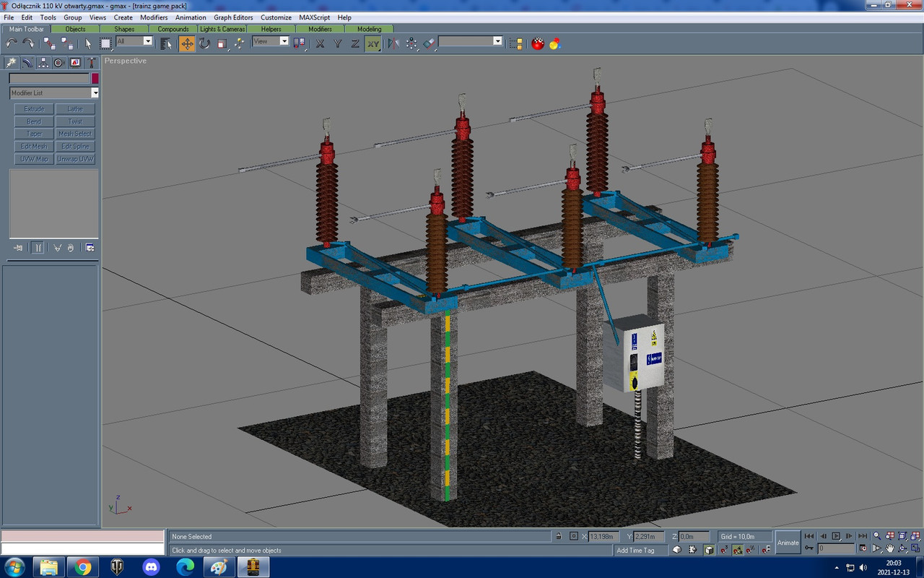Activate the Select and Scale tool
Screen dimensions: 924x578
pos(222,43)
